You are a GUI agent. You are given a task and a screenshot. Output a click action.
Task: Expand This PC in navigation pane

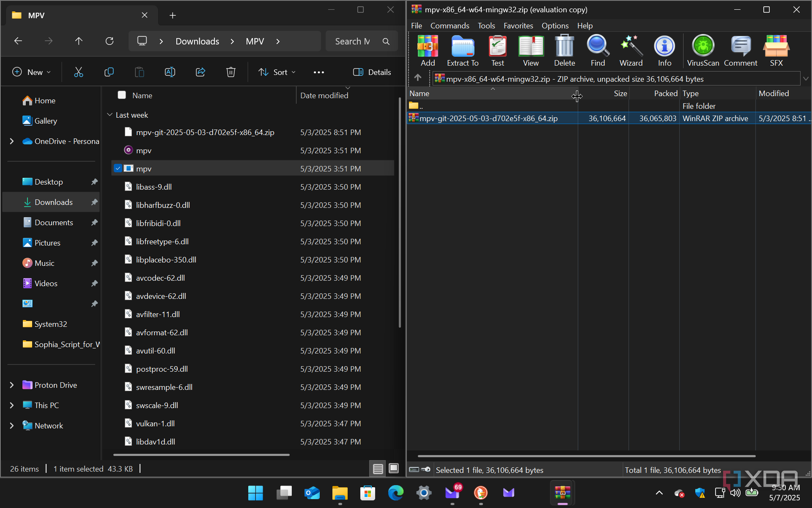tap(12, 405)
